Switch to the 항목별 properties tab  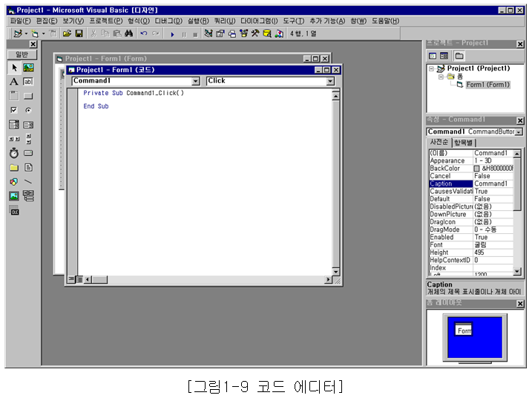coord(464,143)
